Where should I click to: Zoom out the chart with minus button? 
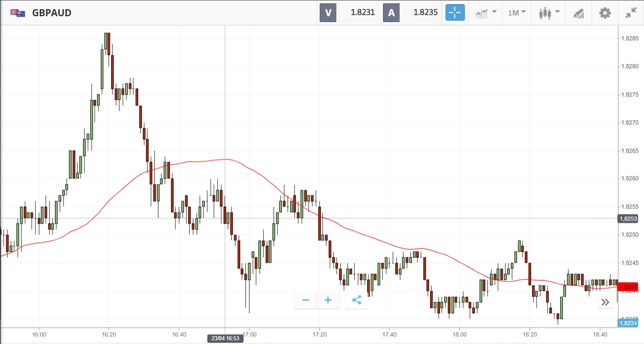(306, 300)
